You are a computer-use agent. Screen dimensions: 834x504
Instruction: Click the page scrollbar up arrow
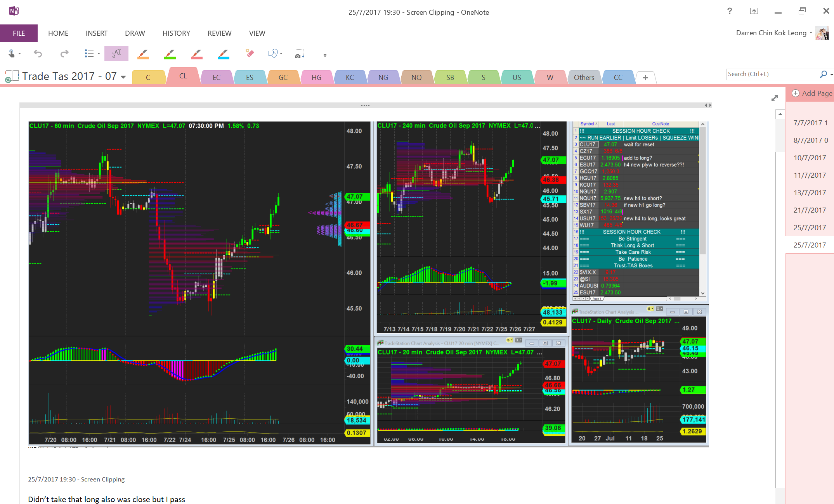click(780, 114)
